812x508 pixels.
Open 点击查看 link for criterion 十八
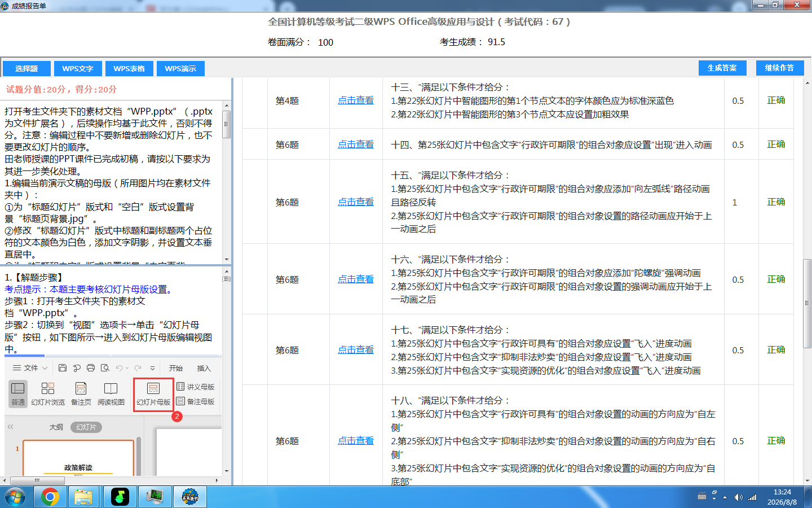point(356,441)
